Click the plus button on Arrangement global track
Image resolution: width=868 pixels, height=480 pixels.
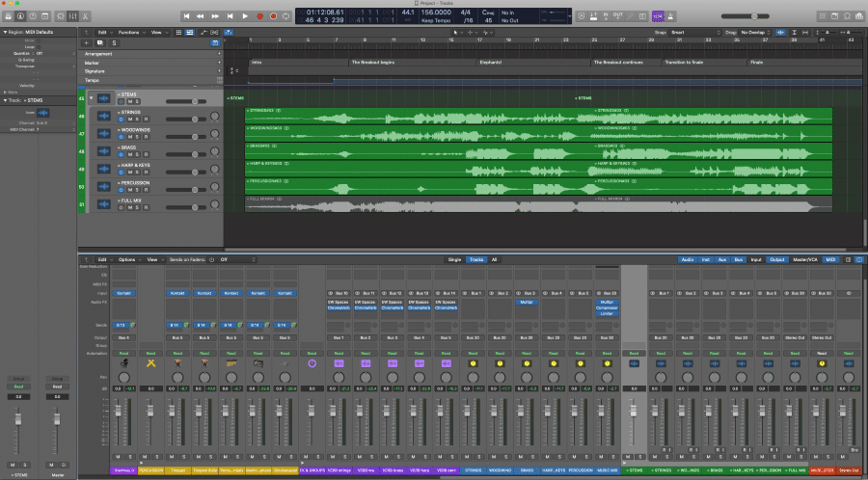tap(220, 54)
